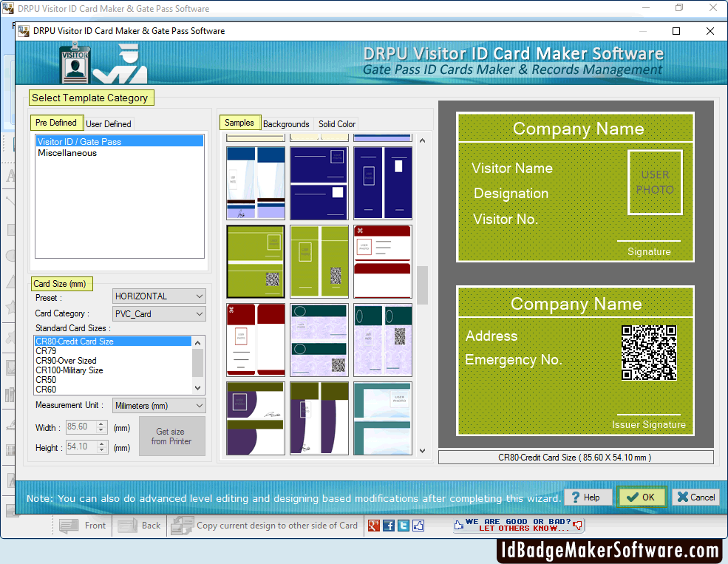Click the Front card side icon
This screenshot has width=728, height=564.
point(69,526)
